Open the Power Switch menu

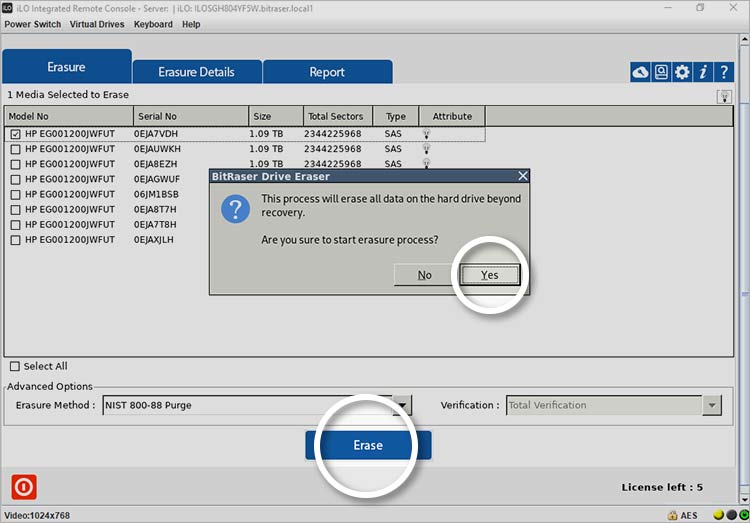[33, 24]
